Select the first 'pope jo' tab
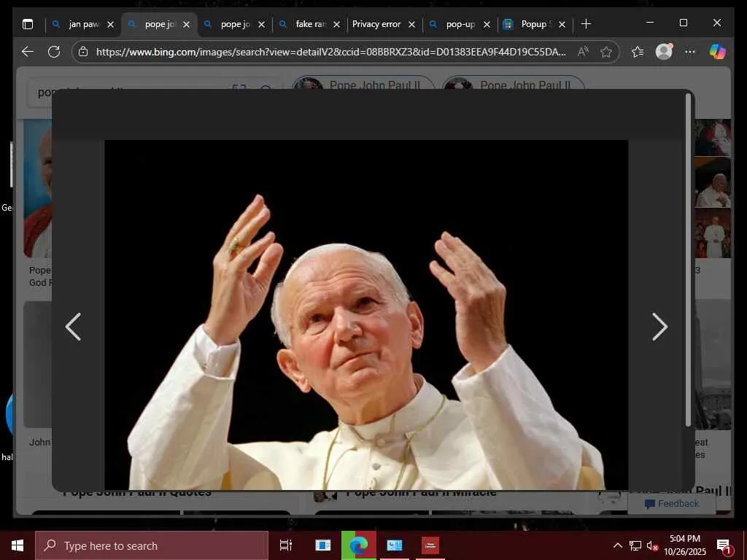The width and height of the screenshot is (747, 560). click(x=159, y=24)
